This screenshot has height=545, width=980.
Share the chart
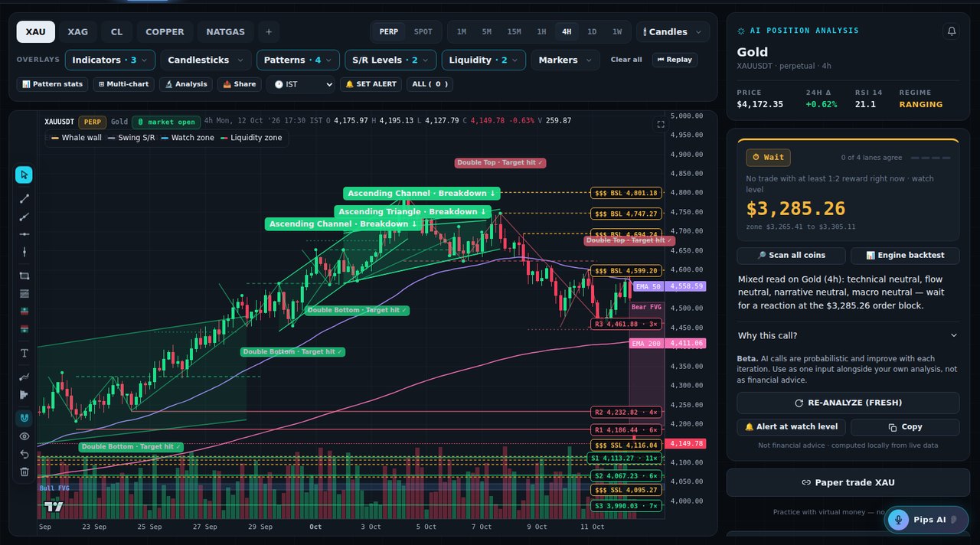[239, 84]
